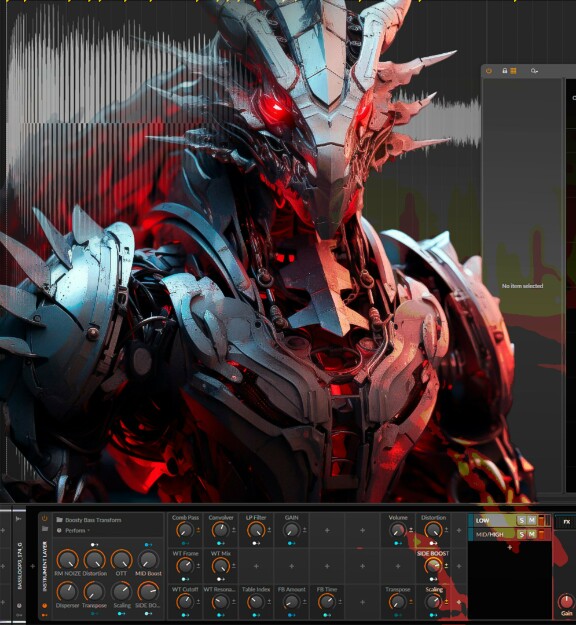The height and width of the screenshot is (625, 576).
Task: Click modulation routing icon under LP Filter
Action: tap(256, 543)
